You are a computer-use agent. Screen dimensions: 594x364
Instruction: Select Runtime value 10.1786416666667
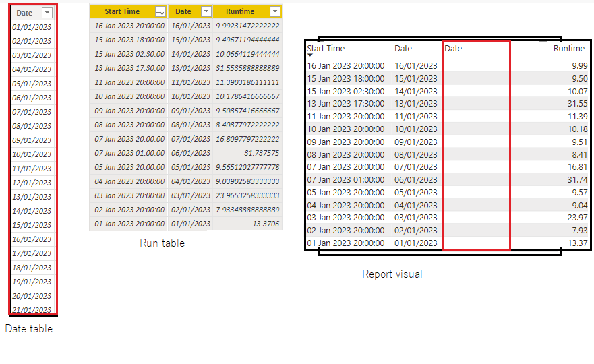(247, 96)
